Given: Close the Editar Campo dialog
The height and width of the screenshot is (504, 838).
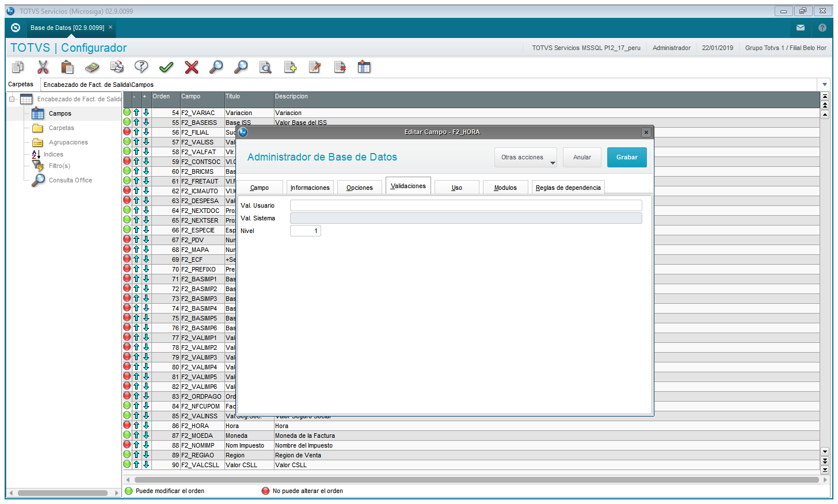Looking at the screenshot, I should [646, 132].
